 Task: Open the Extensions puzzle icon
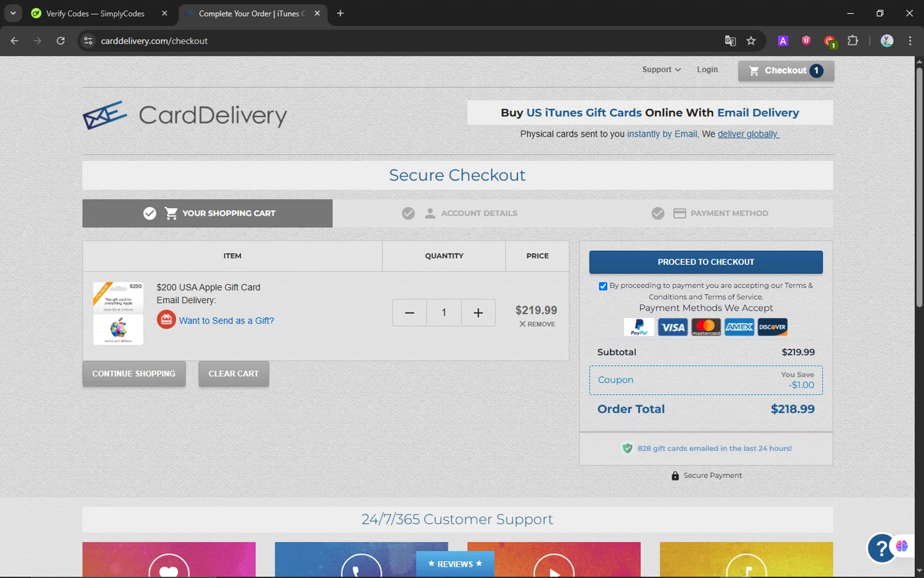[853, 41]
